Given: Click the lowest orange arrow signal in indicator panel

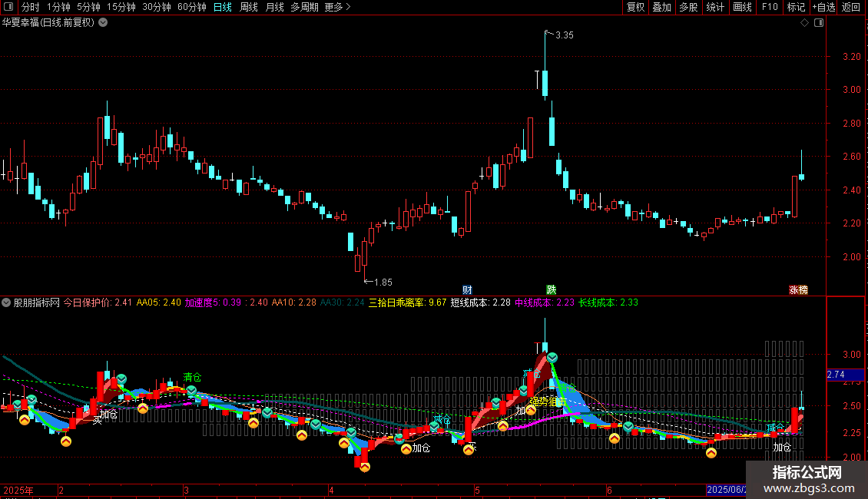Looking at the screenshot, I should coord(365,468).
